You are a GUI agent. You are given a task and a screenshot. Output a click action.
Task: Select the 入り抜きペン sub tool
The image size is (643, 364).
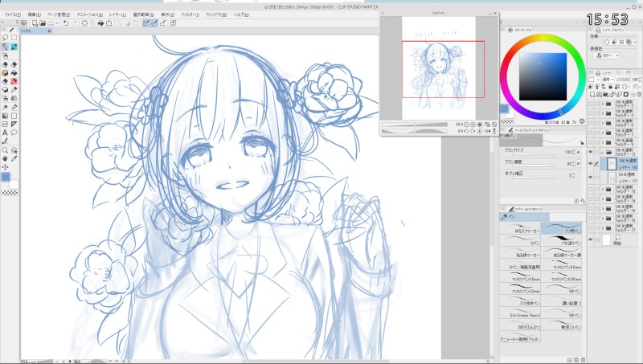click(520, 301)
